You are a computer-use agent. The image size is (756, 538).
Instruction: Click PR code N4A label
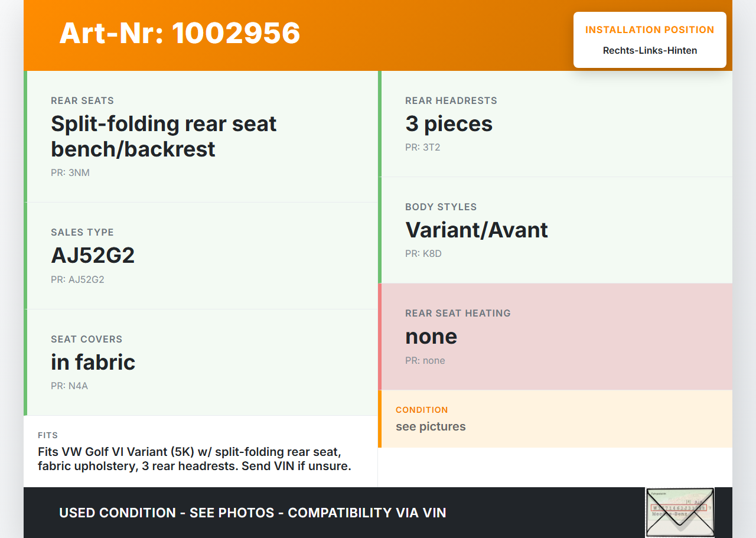70,386
